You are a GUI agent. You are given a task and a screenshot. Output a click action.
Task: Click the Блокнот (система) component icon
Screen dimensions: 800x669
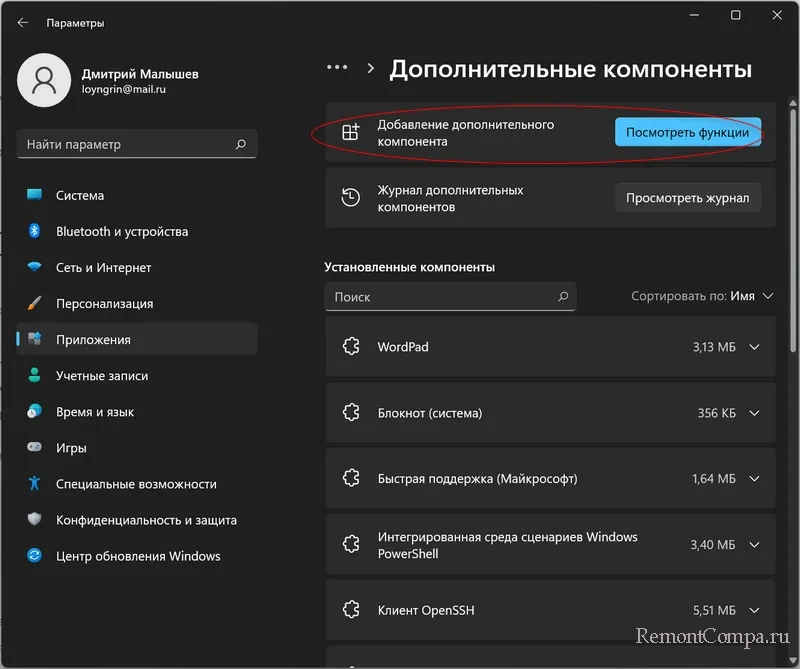pos(350,411)
